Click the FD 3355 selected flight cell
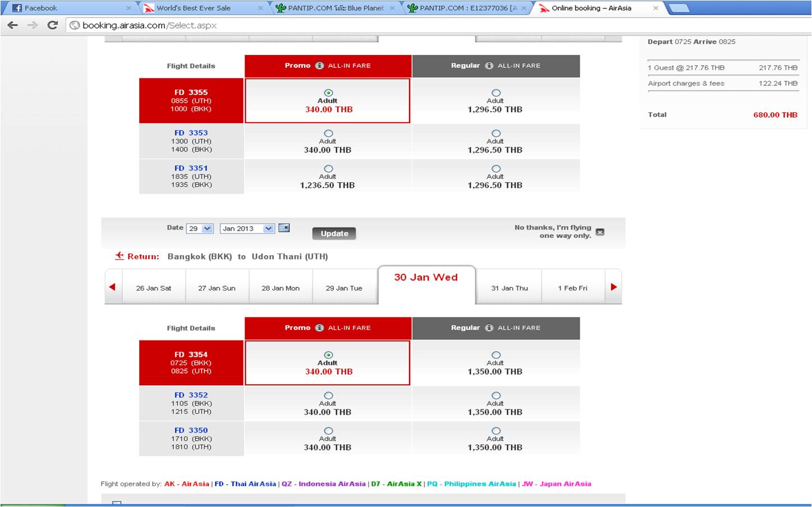Viewport: 812px width, 507px height. tap(191, 100)
